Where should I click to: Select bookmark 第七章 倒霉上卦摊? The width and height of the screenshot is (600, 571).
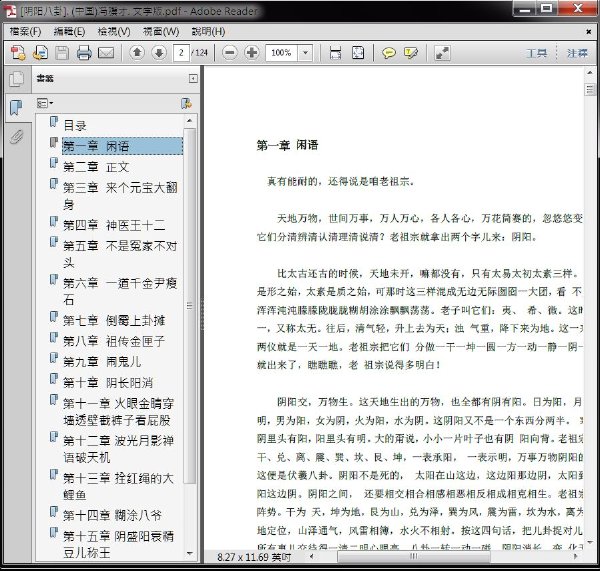coord(114,320)
